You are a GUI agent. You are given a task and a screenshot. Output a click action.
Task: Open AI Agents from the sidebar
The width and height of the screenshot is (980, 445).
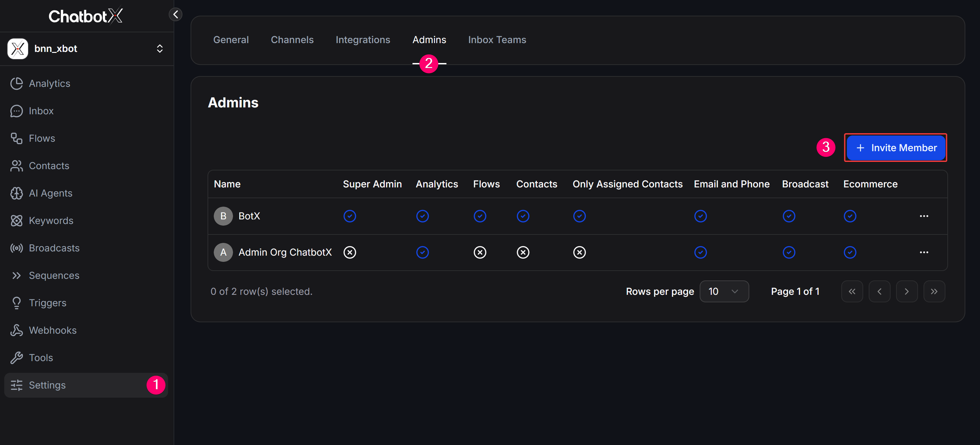point(51,193)
